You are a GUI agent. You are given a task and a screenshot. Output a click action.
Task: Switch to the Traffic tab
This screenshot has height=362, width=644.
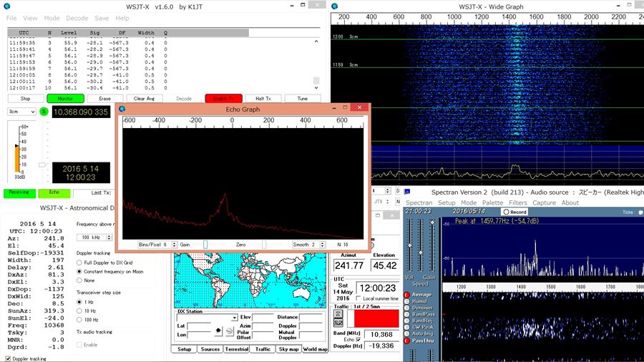263,349
